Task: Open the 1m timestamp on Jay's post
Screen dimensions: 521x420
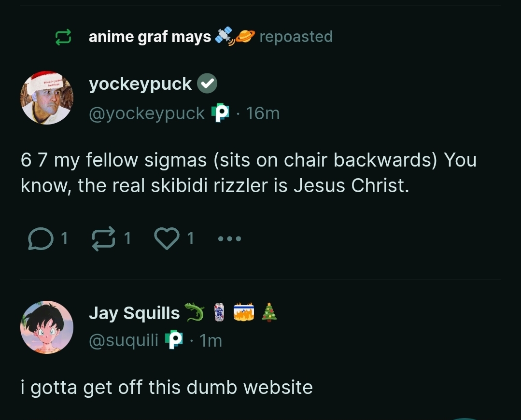Action: point(211,341)
